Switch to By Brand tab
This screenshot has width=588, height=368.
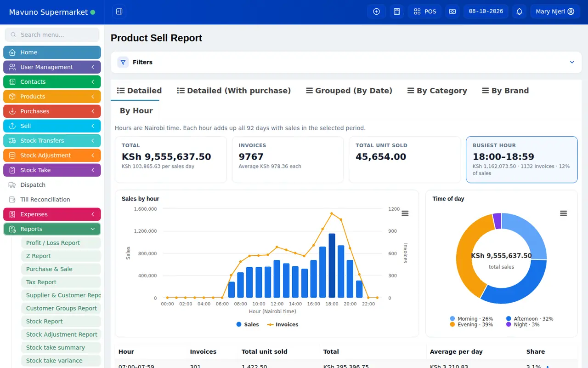click(x=505, y=91)
